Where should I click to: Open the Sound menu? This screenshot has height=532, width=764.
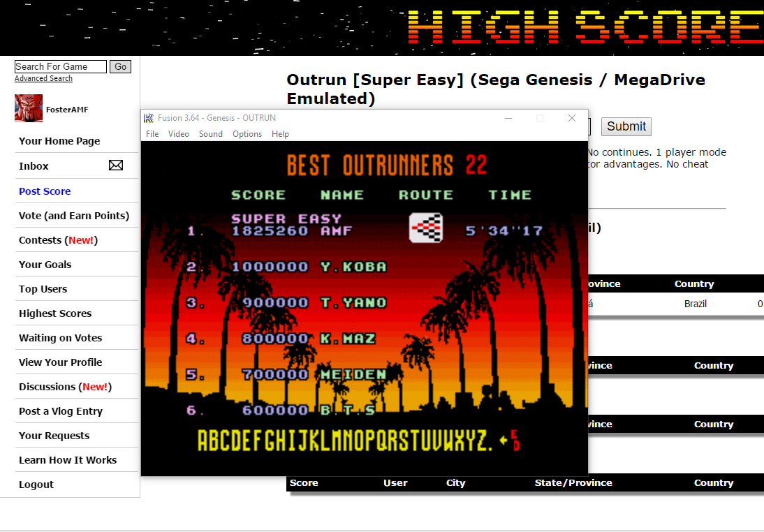(x=211, y=134)
